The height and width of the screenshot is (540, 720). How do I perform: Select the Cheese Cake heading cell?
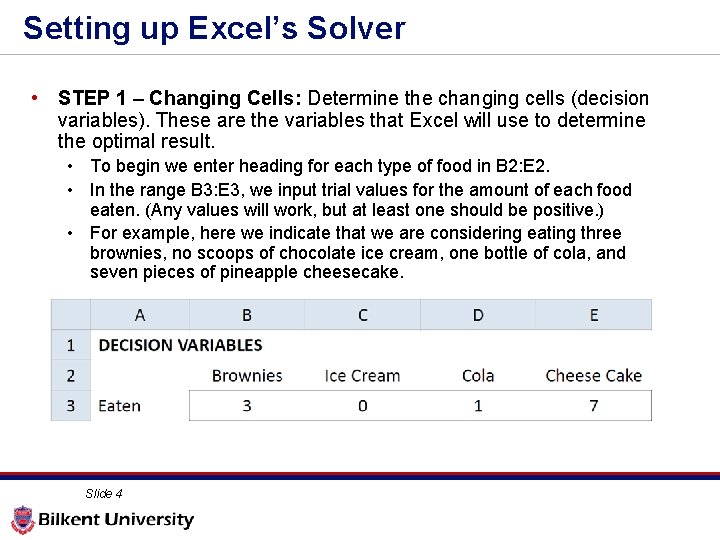click(594, 376)
